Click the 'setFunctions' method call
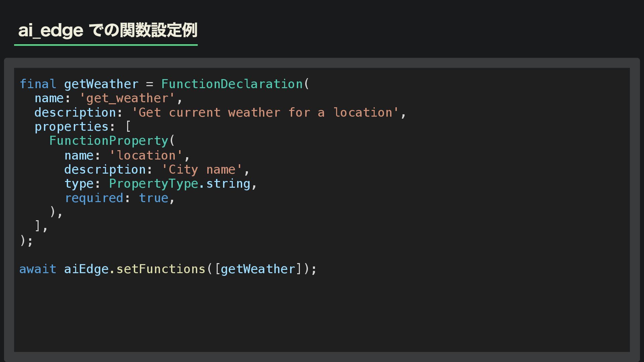 [x=161, y=269]
